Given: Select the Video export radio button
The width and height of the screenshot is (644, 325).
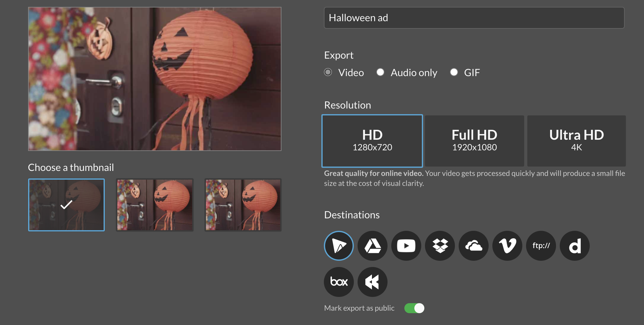Looking at the screenshot, I should click(x=328, y=72).
